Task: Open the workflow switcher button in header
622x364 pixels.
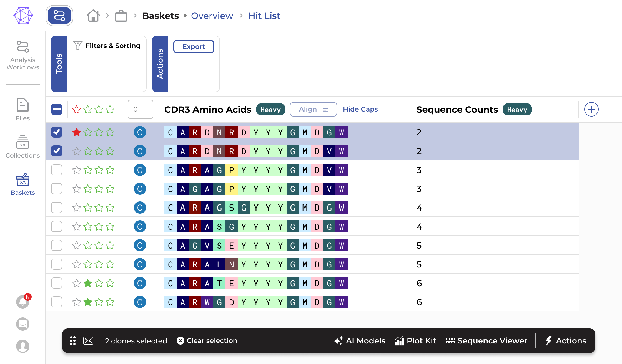Action: [59, 16]
